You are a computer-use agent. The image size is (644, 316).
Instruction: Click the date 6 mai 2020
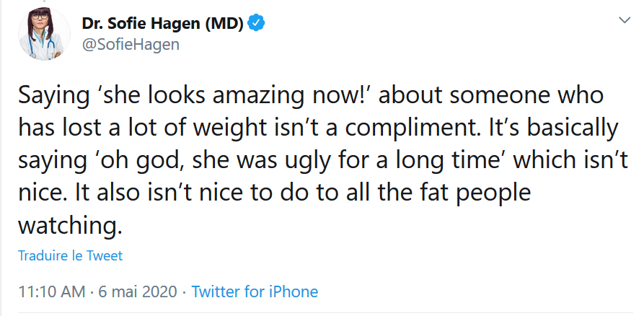(137, 291)
